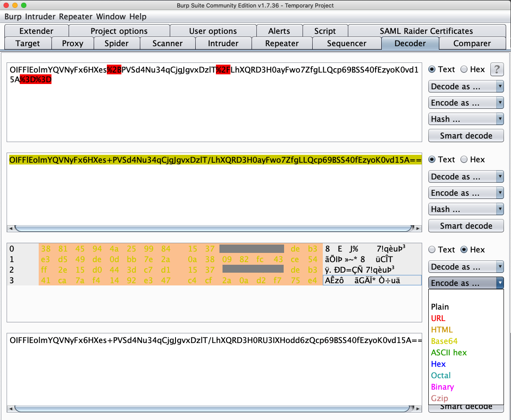Click into the top URL-encoded text input area
This screenshot has height=420, width=511.
pos(214,110)
